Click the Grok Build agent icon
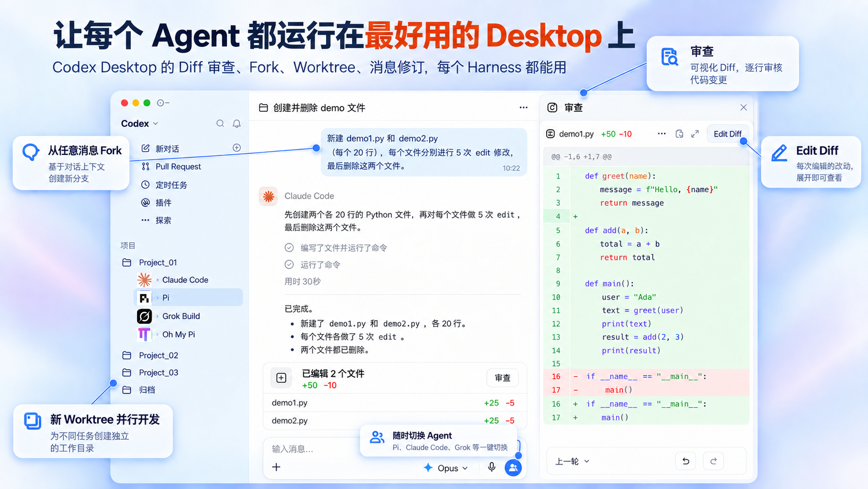 (x=144, y=316)
